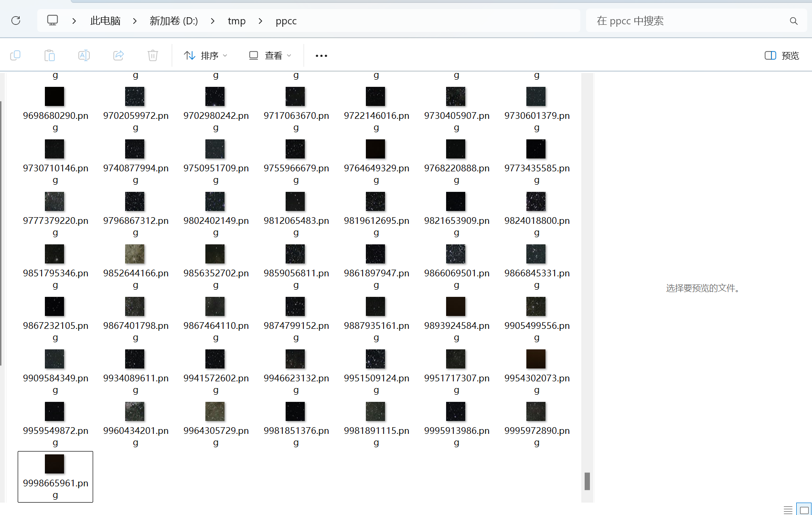Select file 9802402149.png thumbnail
Screen dimensions: 812x515
pos(215,201)
